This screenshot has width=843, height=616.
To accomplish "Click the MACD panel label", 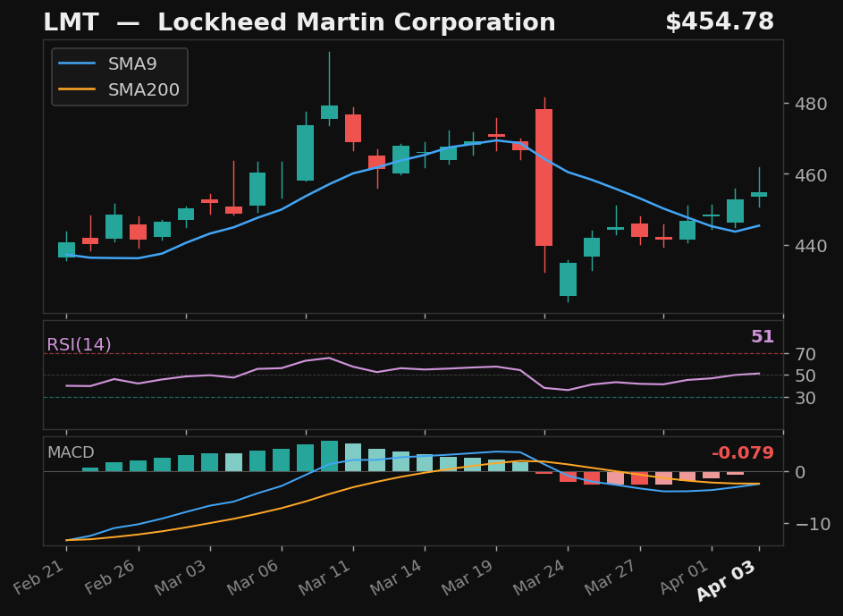I will point(71,452).
